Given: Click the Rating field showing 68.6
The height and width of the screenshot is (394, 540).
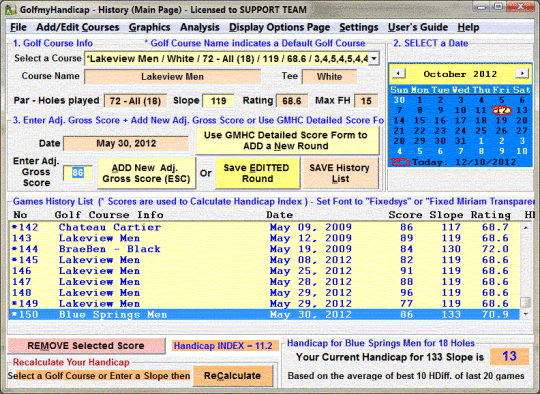Looking at the screenshot, I should point(292,101).
